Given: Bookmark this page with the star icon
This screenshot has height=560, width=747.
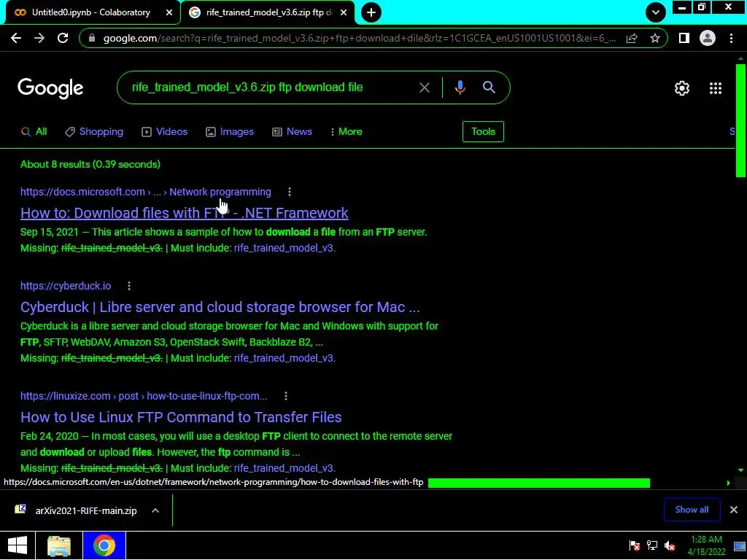Looking at the screenshot, I should [655, 38].
